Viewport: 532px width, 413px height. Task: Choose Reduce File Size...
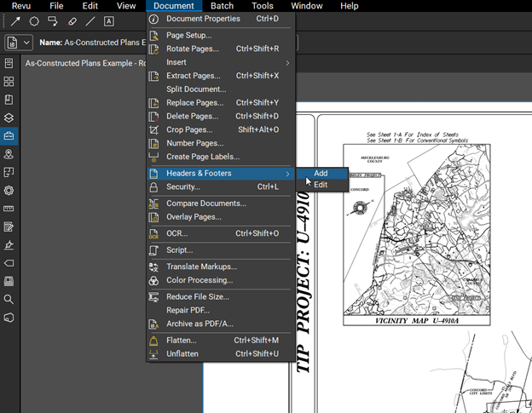220,297
